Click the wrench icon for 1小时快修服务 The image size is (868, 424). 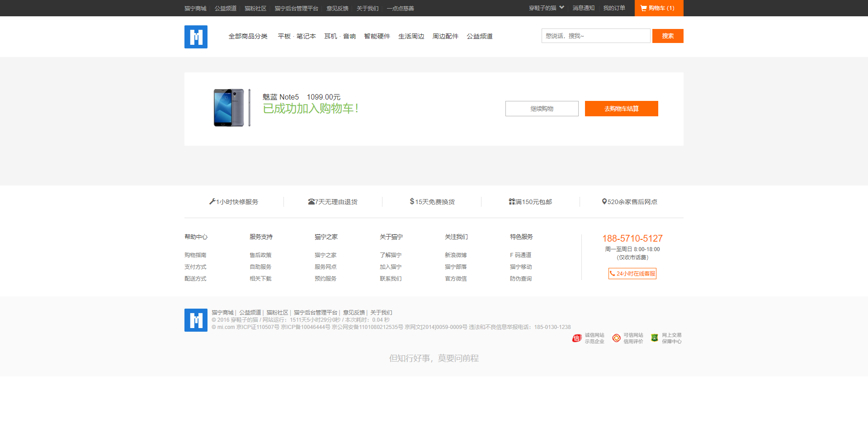(212, 201)
